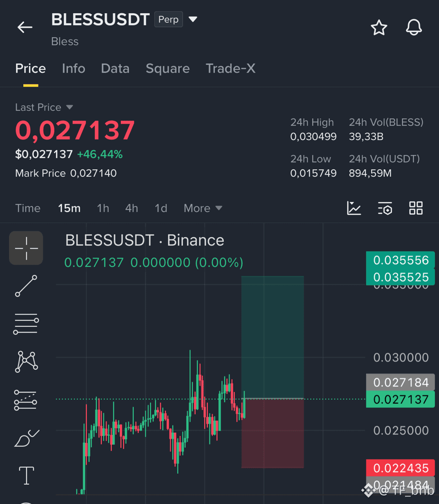
Task: Select the 1h timeframe
Action: [x=103, y=208]
